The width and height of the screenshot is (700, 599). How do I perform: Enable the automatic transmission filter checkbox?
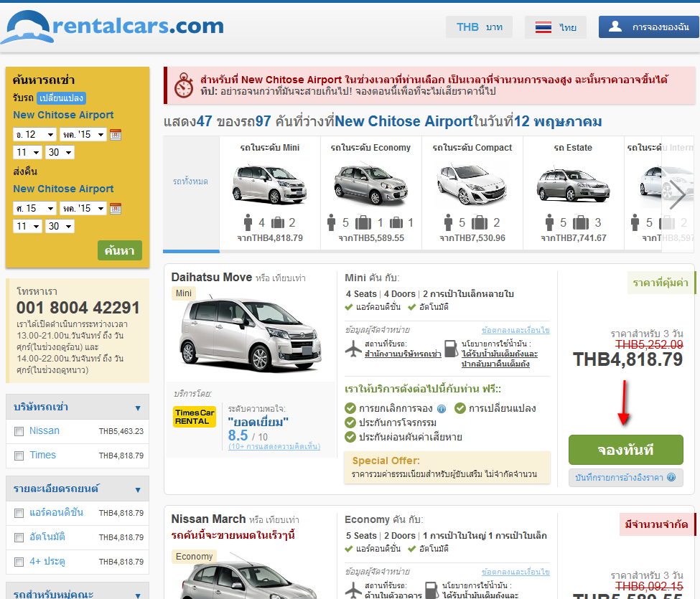[19, 537]
